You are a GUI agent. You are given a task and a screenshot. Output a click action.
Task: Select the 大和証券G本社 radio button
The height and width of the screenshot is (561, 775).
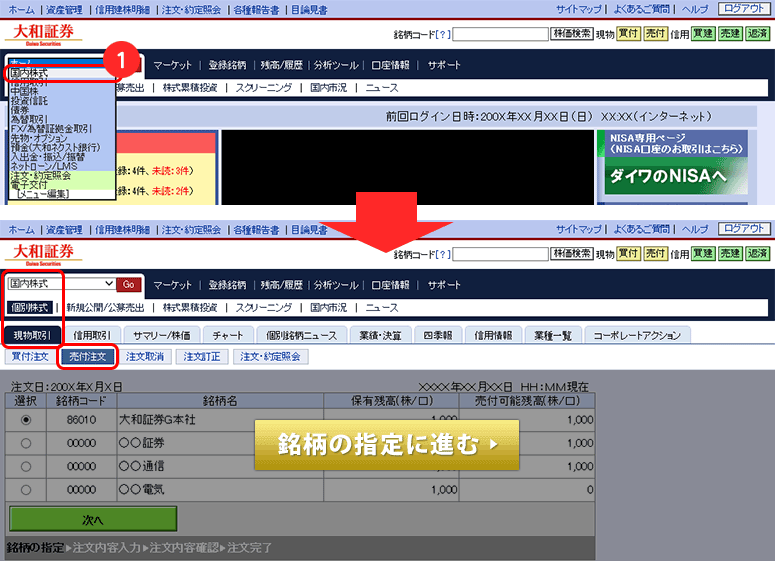coord(26,418)
